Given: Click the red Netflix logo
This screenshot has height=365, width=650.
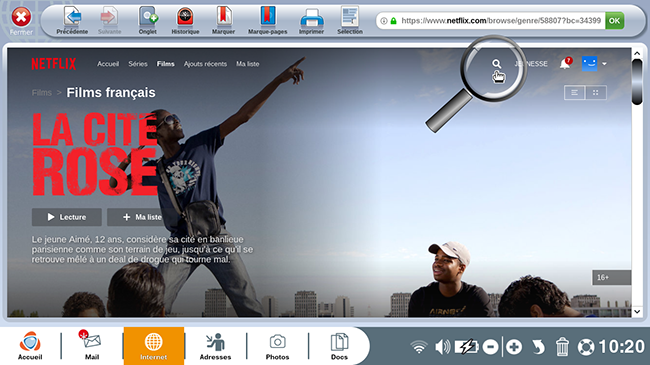Looking at the screenshot, I should 54,63.
